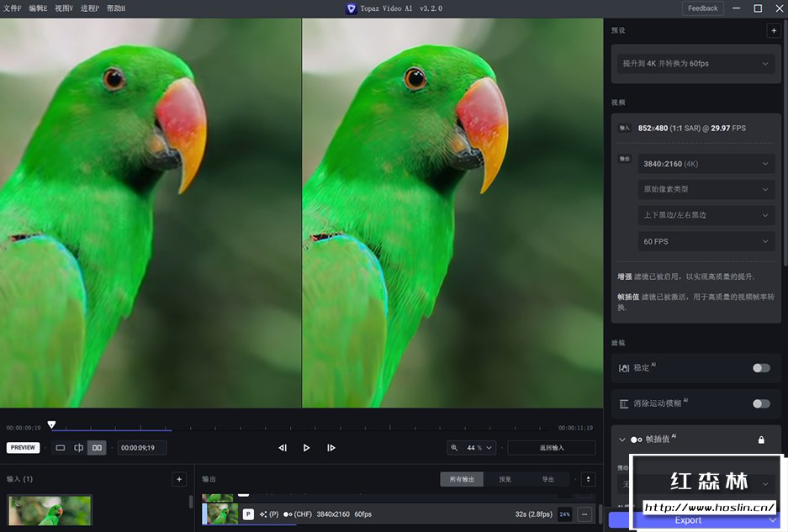Turn on the 消除运动模糊 toggle
788x532 pixels.
pos(760,403)
